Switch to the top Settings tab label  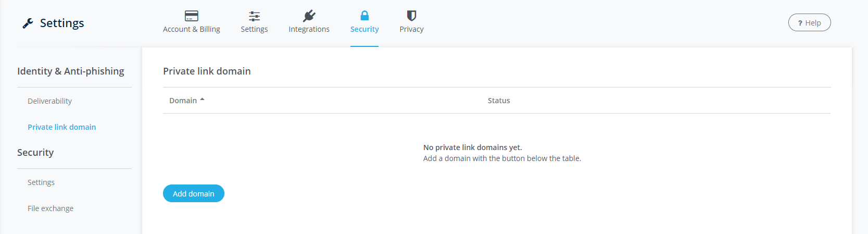[254, 29]
